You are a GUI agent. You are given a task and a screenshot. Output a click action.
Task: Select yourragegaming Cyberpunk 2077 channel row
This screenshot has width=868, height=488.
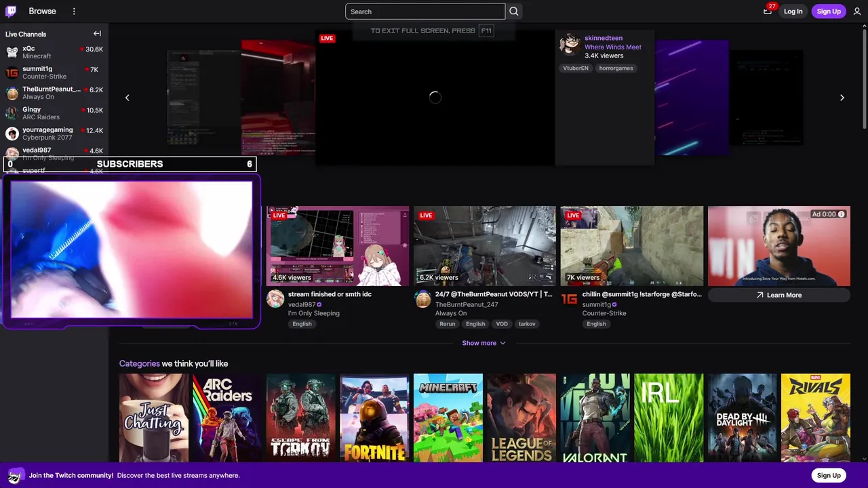(54, 134)
